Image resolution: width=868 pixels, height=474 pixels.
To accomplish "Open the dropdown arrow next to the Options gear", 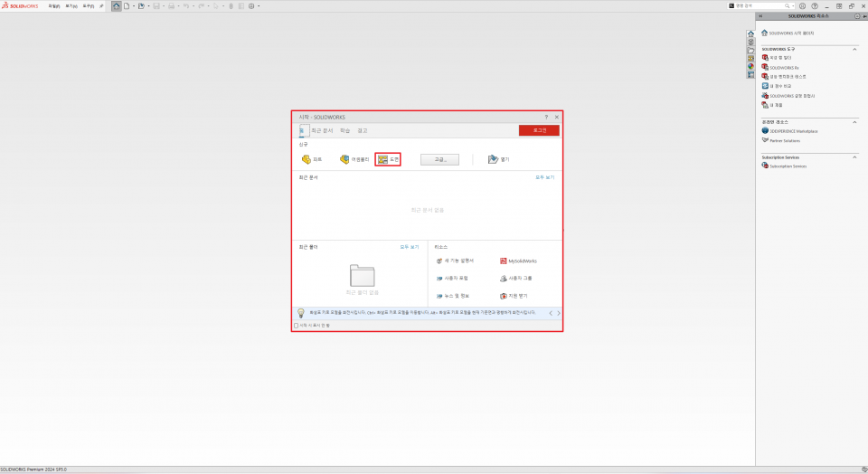I will tap(259, 6).
